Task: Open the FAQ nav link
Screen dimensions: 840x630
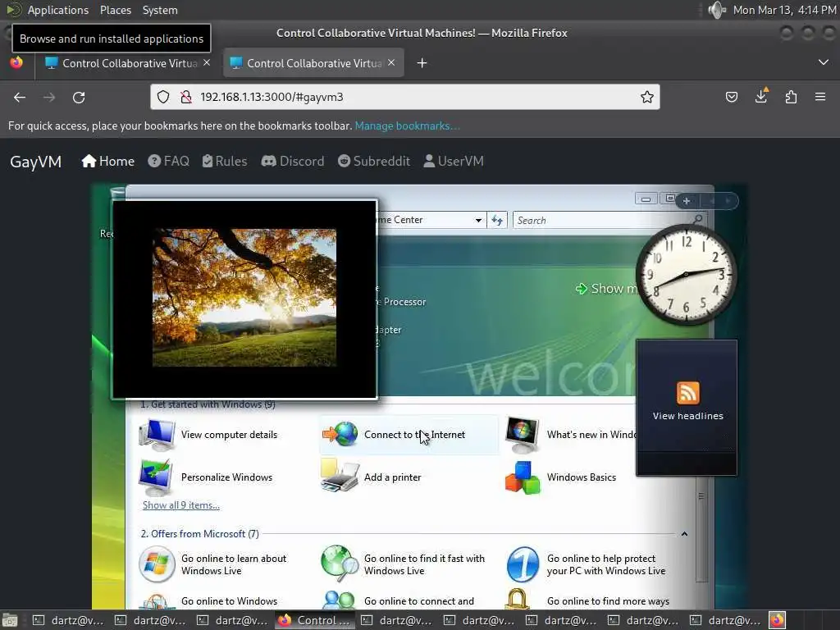Action: click(x=169, y=162)
